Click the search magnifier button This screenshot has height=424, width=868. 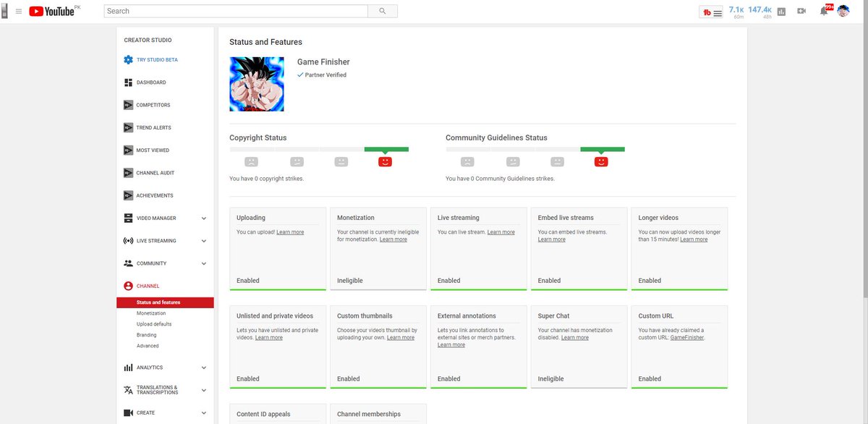click(383, 11)
